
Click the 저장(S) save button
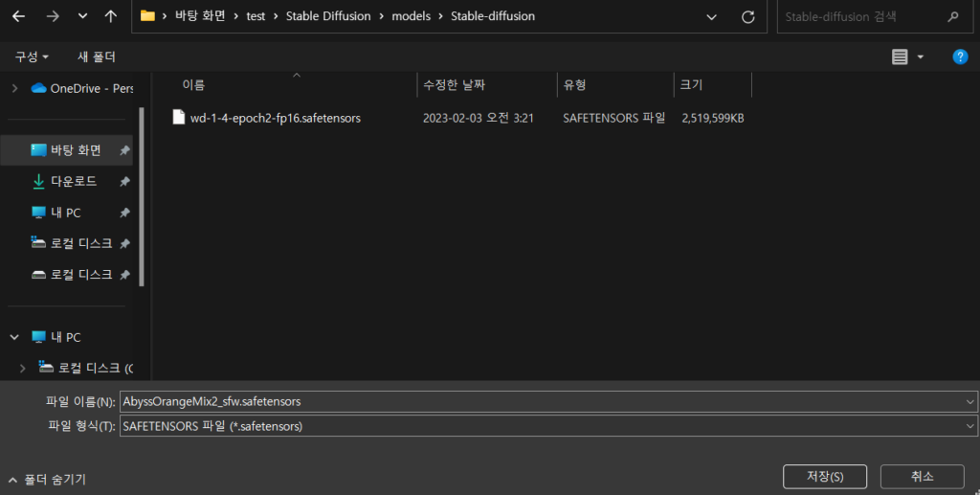click(x=824, y=476)
